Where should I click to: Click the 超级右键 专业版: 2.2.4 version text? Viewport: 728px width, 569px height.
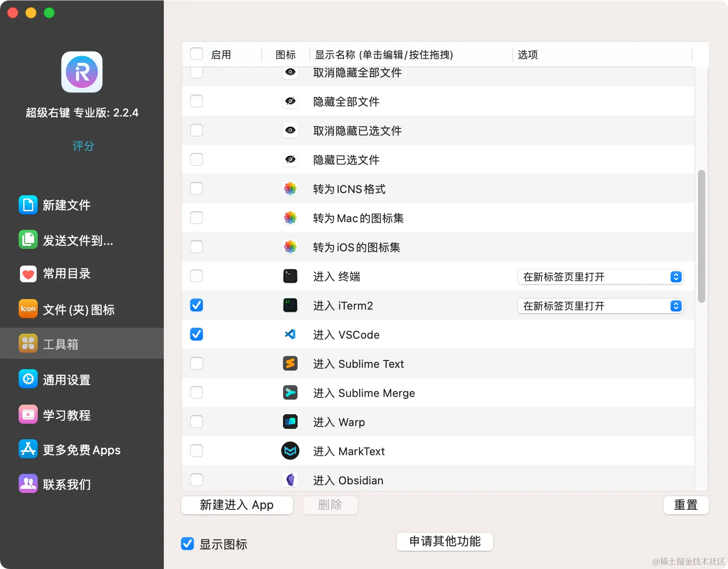[x=82, y=112]
